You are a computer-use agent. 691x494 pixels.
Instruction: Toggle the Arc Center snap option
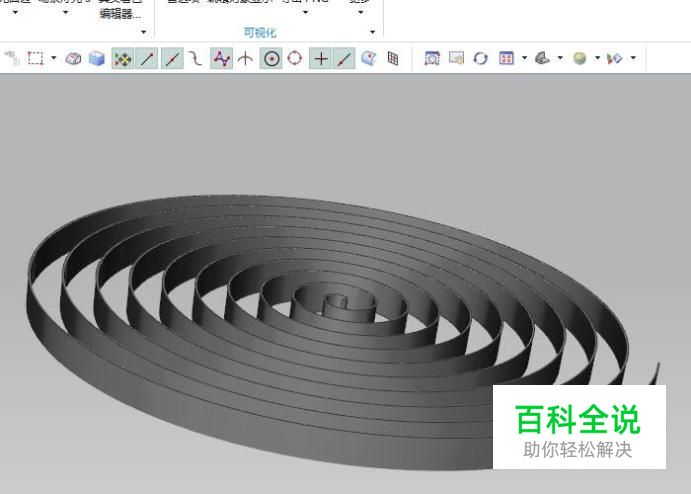coord(271,59)
